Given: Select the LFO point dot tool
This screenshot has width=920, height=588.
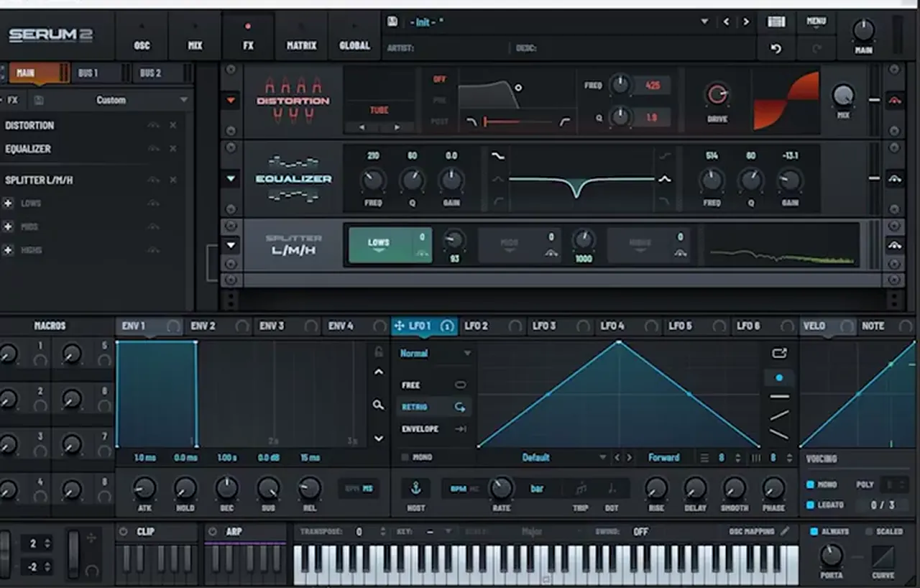Looking at the screenshot, I should pyautogui.click(x=779, y=377).
